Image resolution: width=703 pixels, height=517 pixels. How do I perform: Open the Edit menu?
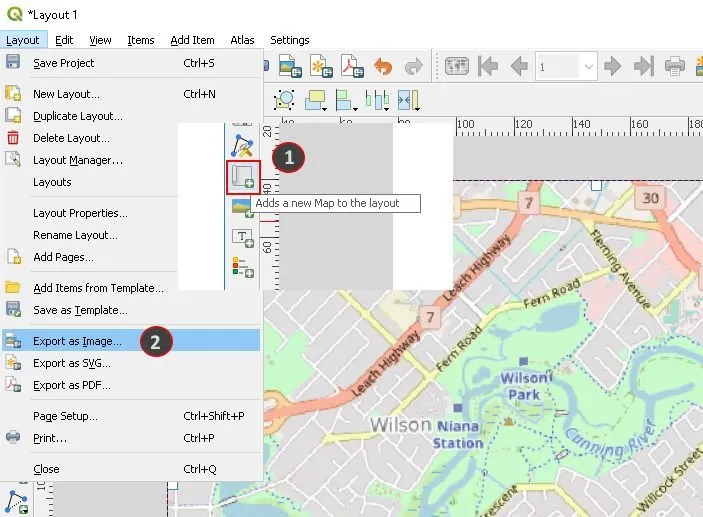64,40
